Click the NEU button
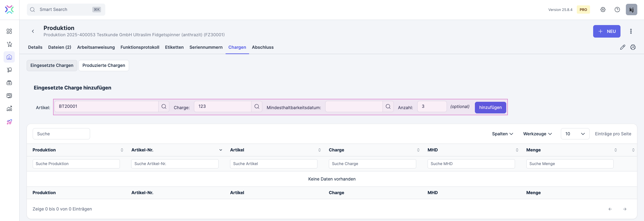644x221 pixels. (607, 31)
